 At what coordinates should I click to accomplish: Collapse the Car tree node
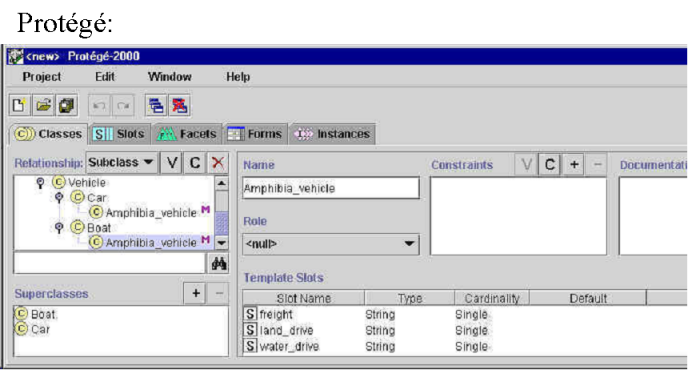[59, 198]
